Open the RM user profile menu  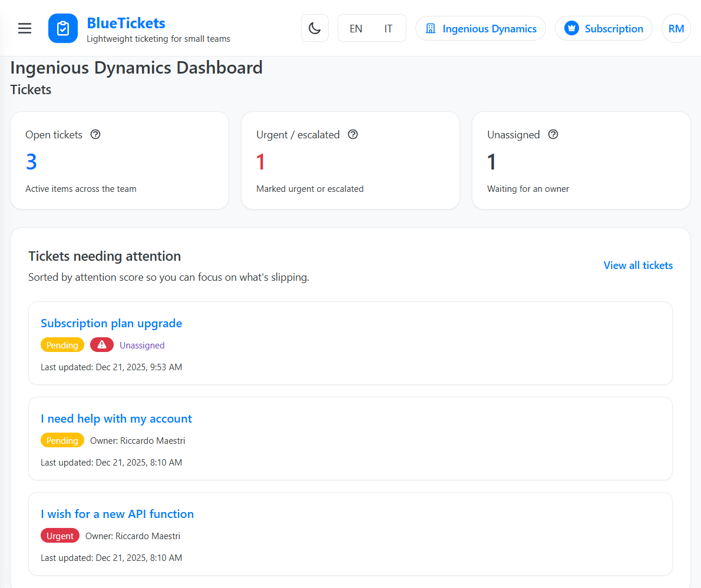coord(676,28)
